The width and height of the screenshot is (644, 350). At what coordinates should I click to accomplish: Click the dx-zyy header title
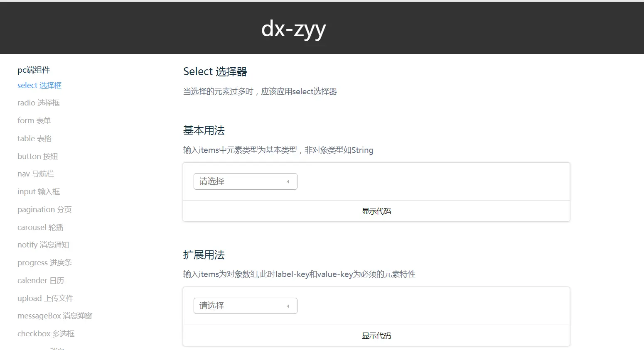coord(293,29)
